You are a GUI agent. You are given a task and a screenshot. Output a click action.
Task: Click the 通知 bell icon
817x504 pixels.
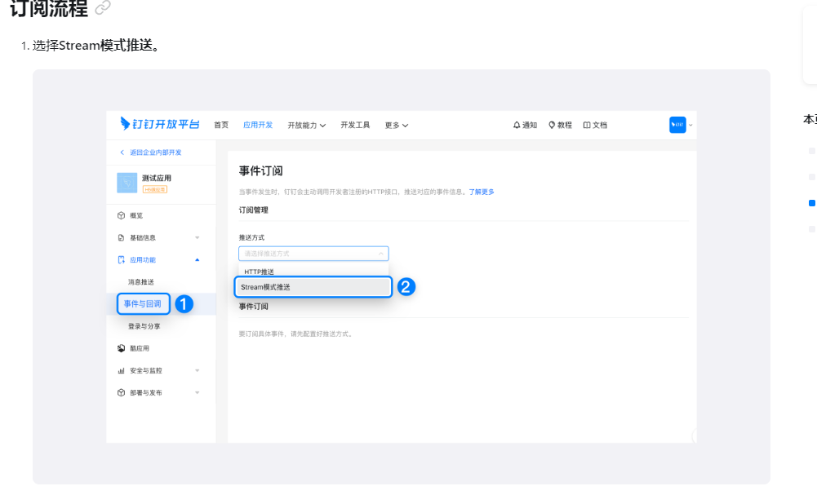coord(517,125)
